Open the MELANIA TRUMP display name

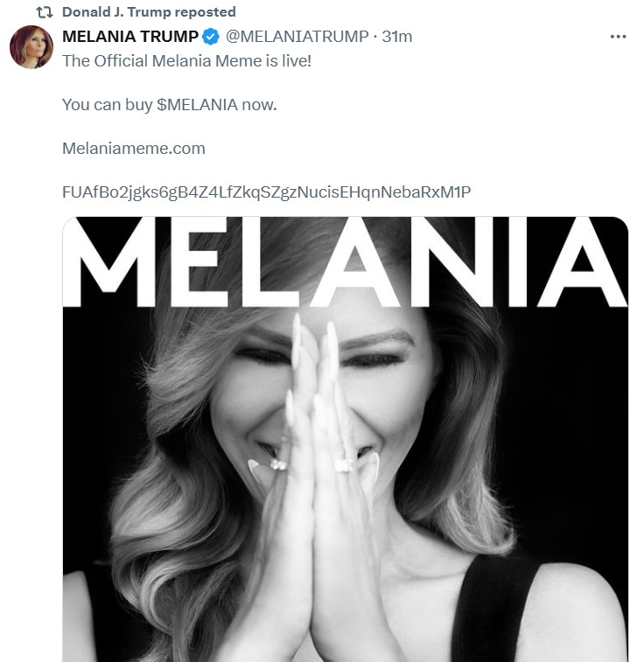130,37
